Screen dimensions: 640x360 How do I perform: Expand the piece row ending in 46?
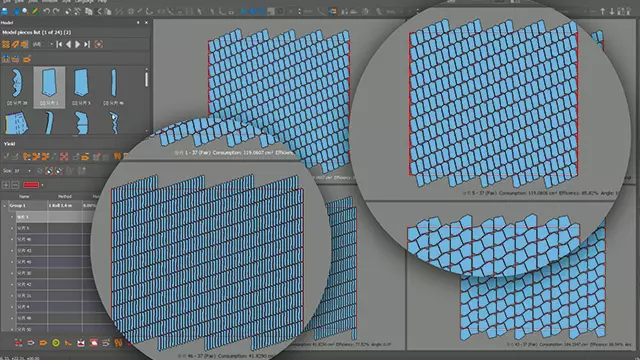12,240
